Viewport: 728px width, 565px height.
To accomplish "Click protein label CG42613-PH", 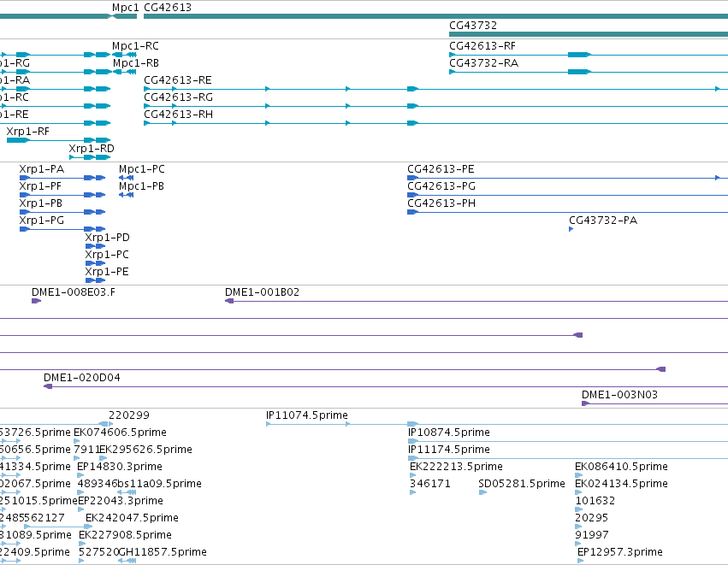I will pyautogui.click(x=441, y=203).
